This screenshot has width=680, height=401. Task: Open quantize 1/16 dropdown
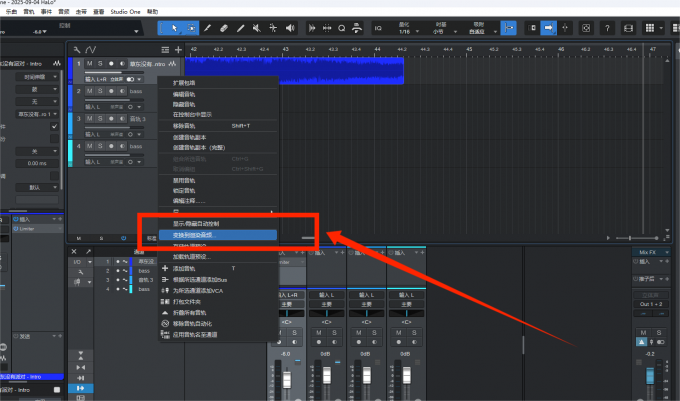click(x=404, y=33)
